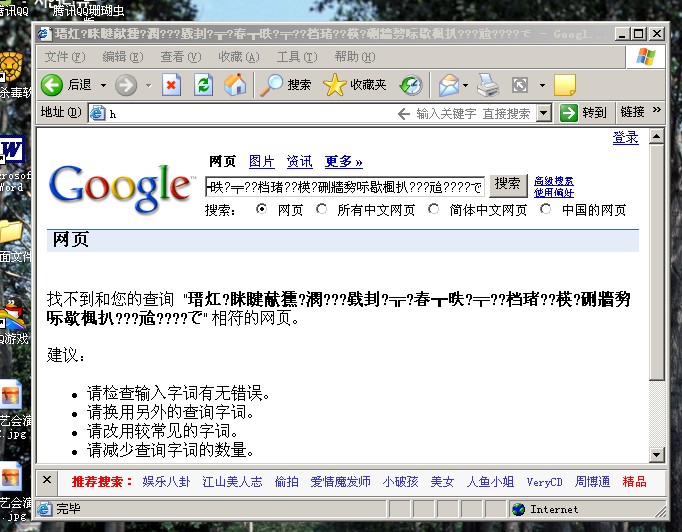The image size is (682, 532).
Task: Select the 中国的网页 radio button
Action: click(545, 209)
